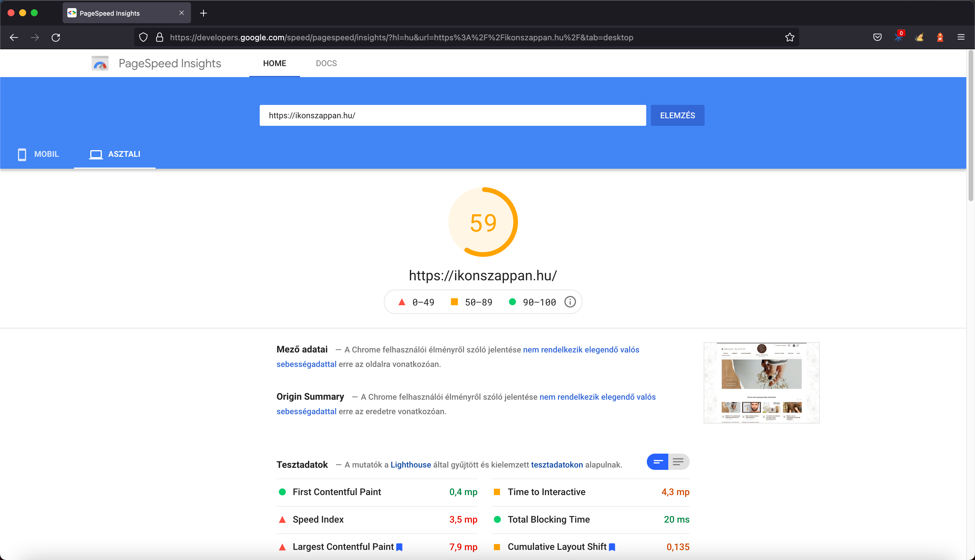Switch to expanded metrics view toggle
This screenshot has height=560, width=975.
(678, 462)
